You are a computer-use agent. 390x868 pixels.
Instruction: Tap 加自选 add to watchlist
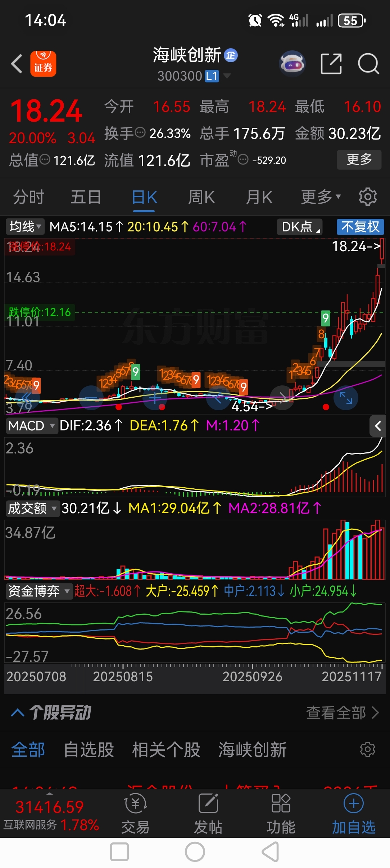click(x=354, y=814)
